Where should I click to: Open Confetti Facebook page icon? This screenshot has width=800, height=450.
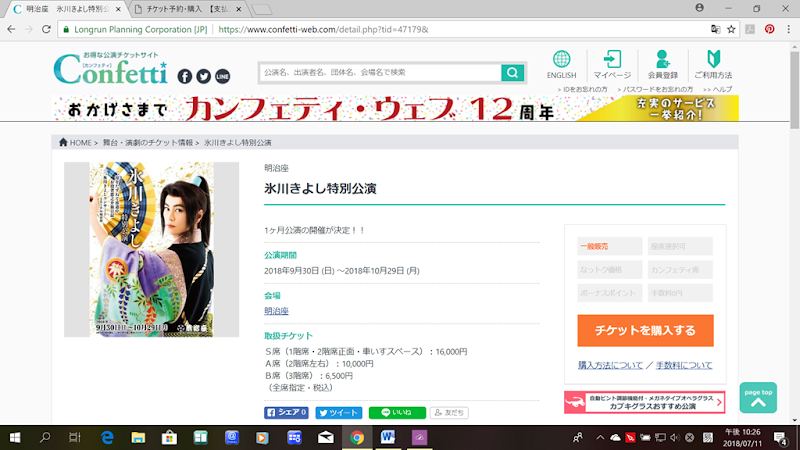[185, 77]
